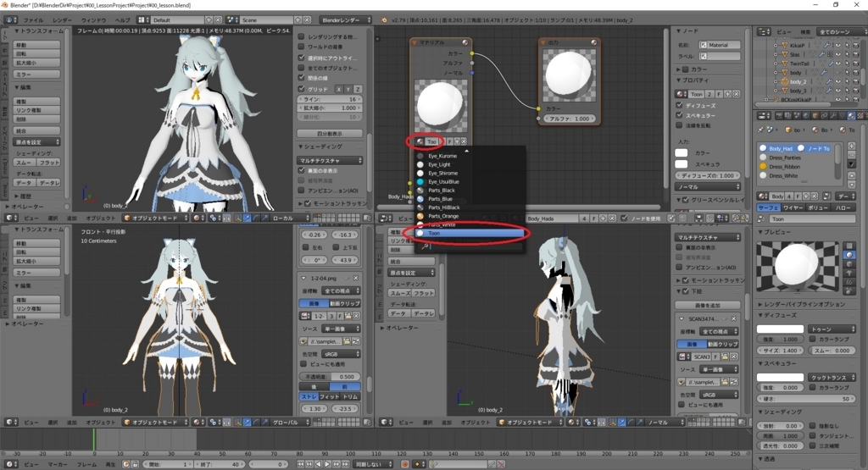Open ファイル menu
The height and width of the screenshot is (470, 868).
33,20
